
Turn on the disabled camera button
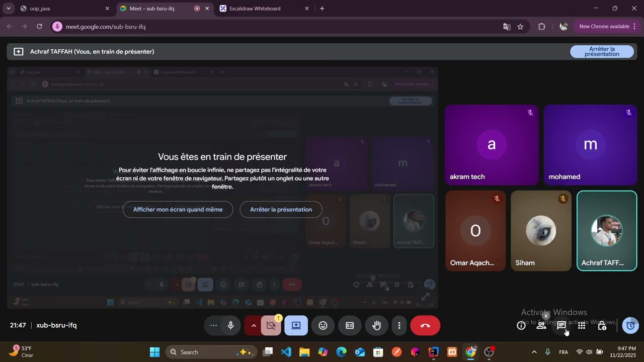271,325
